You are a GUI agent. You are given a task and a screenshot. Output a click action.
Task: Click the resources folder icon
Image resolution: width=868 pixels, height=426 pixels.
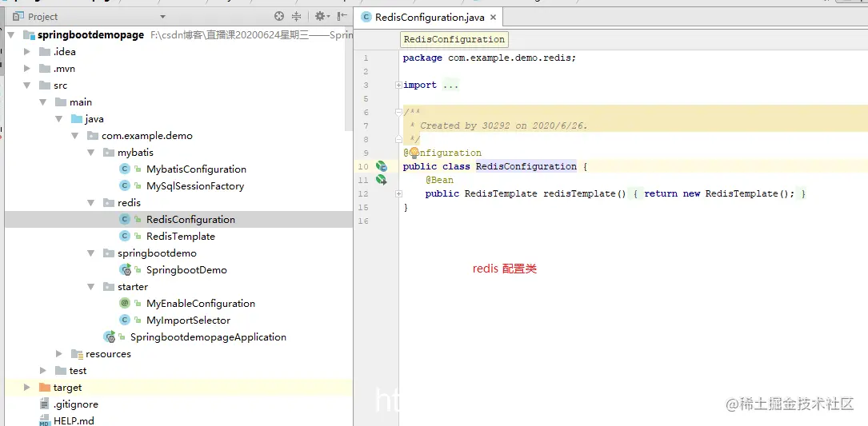coord(77,354)
